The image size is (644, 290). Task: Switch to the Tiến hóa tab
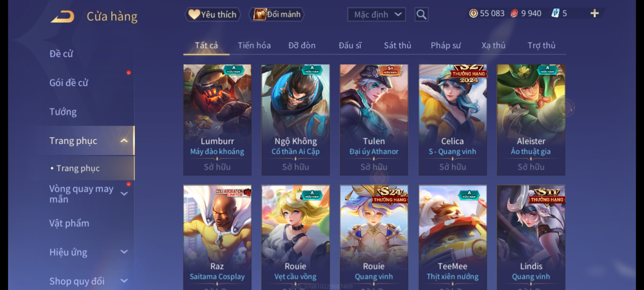coord(254,45)
